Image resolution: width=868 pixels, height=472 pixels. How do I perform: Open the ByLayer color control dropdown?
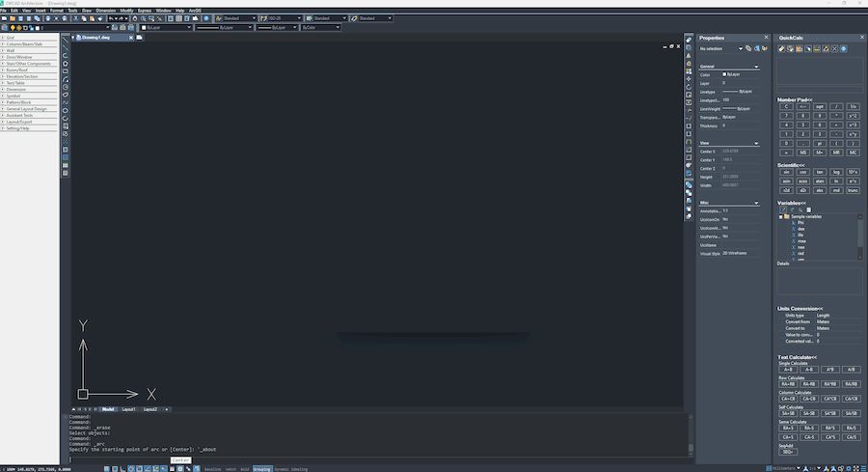click(x=188, y=27)
